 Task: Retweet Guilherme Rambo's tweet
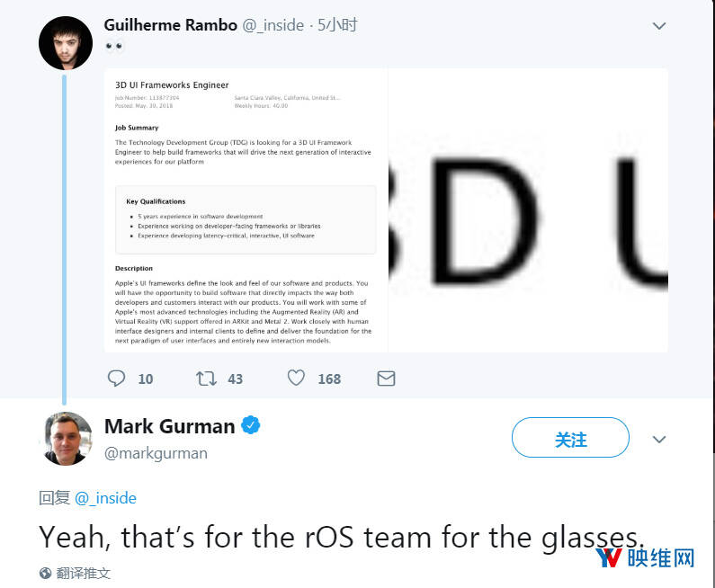[x=206, y=379]
